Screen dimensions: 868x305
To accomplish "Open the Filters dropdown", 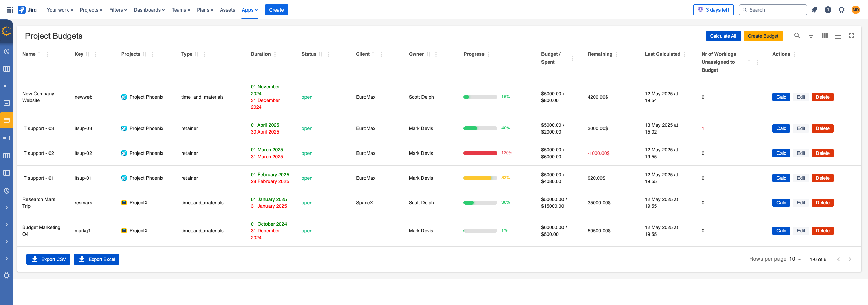I will click(118, 10).
